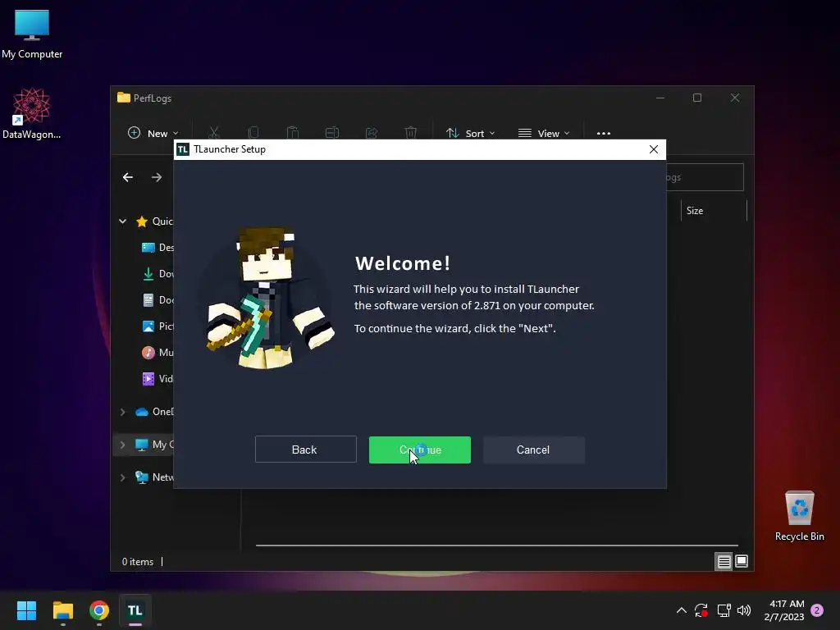Expand the OneDrive tree node
Viewport: 840px width, 630px height.
point(123,412)
